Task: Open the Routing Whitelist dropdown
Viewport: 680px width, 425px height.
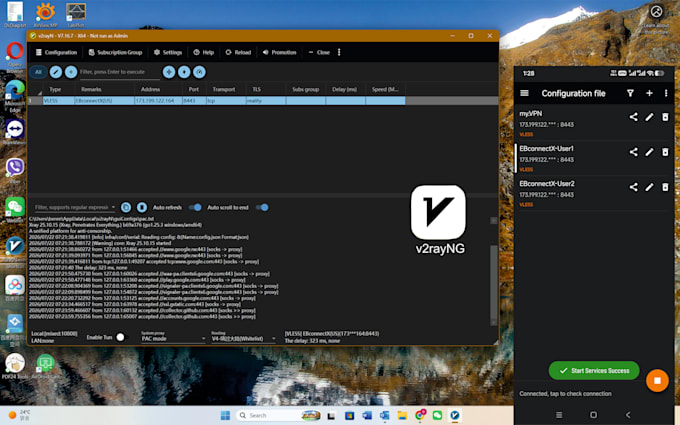Action: pos(243,337)
